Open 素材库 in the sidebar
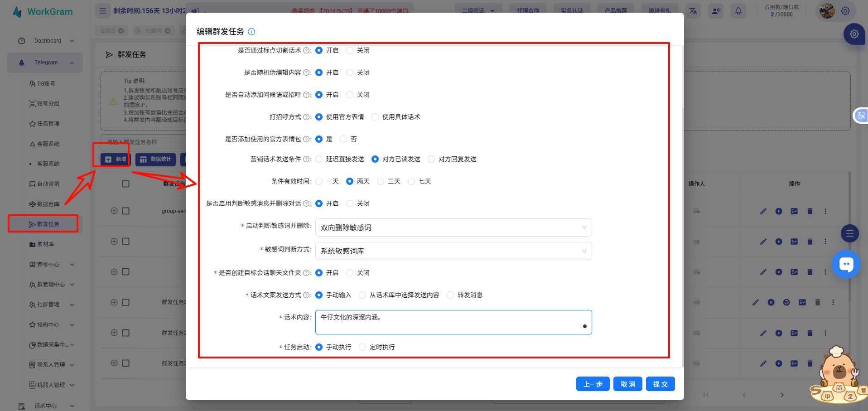The width and height of the screenshot is (868, 411). click(x=45, y=244)
